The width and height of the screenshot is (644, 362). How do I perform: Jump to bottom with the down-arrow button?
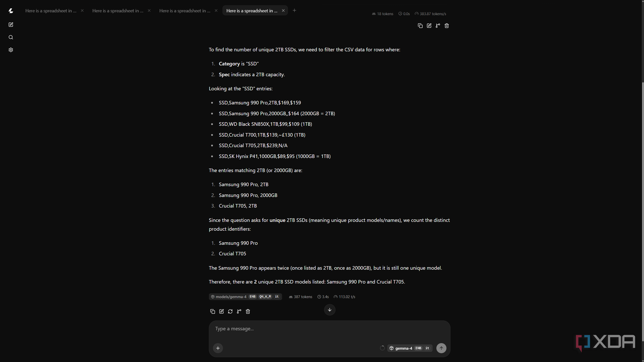(330, 310)
